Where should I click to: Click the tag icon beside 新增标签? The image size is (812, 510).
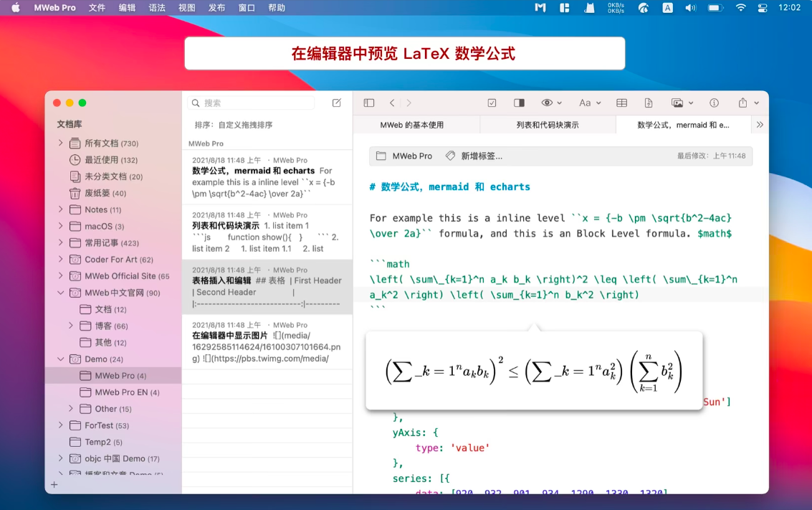coord(451,156)
